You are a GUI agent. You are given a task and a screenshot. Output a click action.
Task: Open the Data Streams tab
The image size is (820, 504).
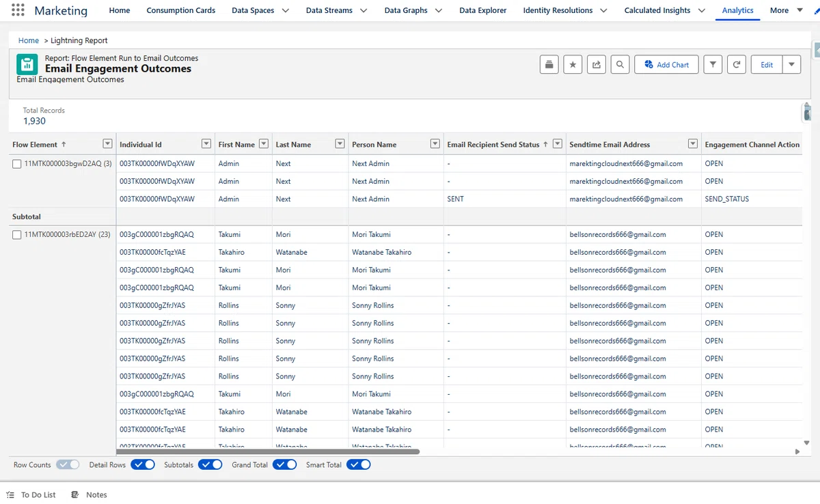point(329,10)
